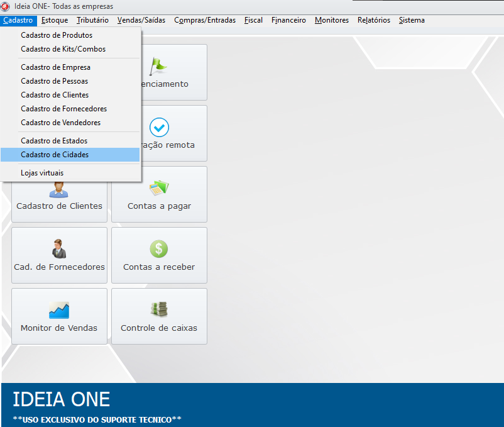
Task: Click the green dollar Contas a receber icon
Action: [x=159, y=249]
